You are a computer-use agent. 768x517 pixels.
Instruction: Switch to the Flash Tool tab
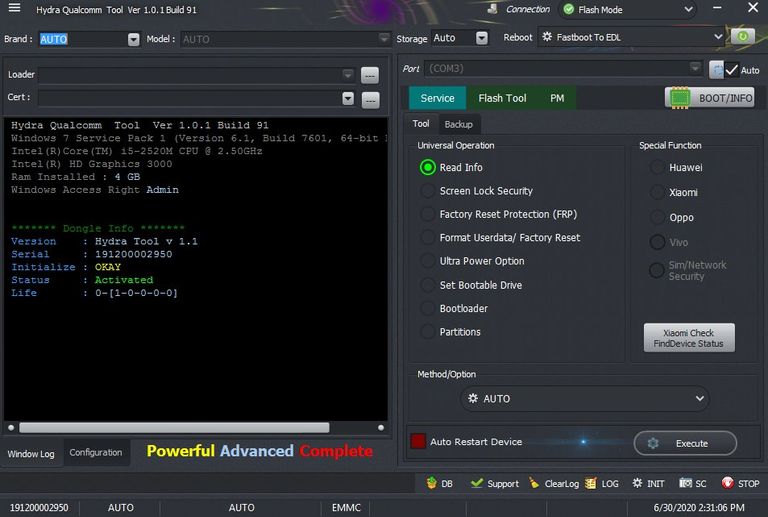pos(502,98)
